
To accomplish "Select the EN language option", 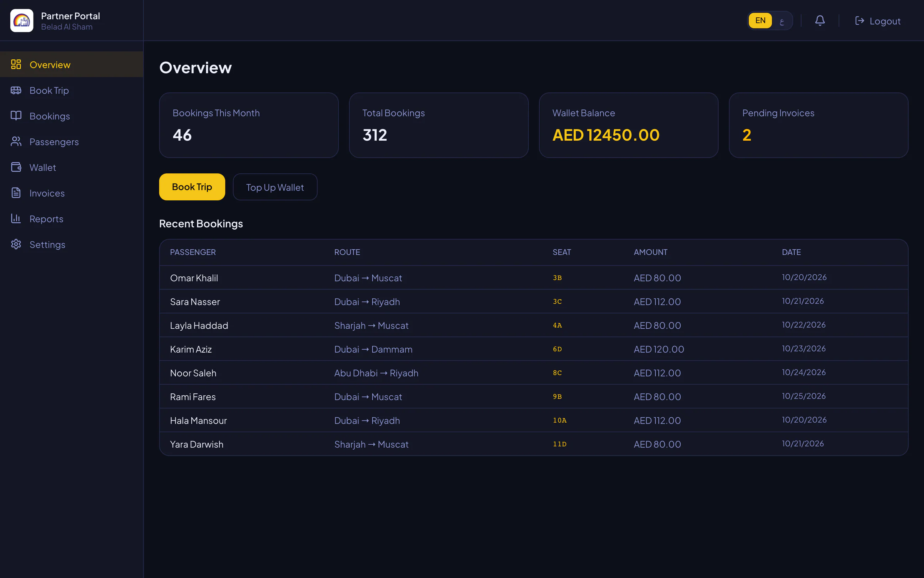I will point(760,20).
